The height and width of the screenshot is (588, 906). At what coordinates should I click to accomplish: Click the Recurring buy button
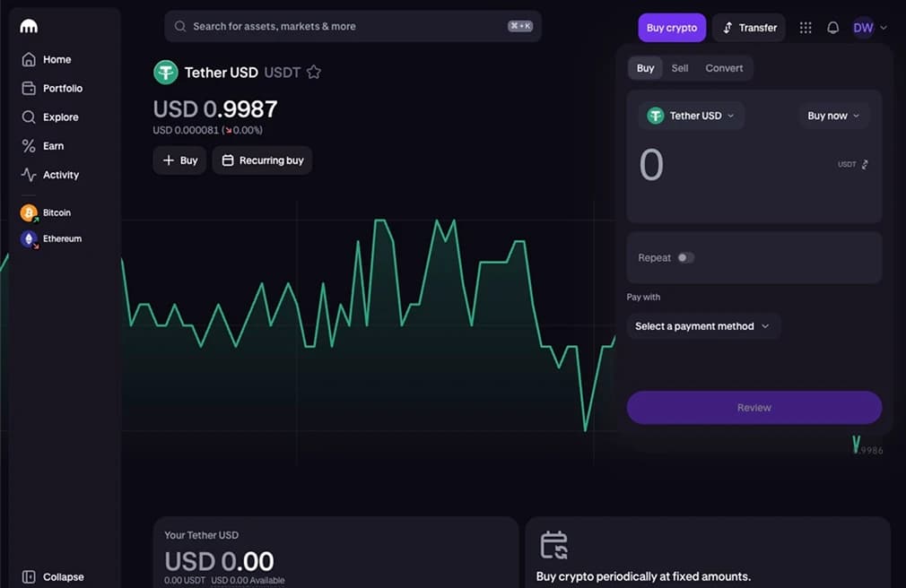pos(262,160)
